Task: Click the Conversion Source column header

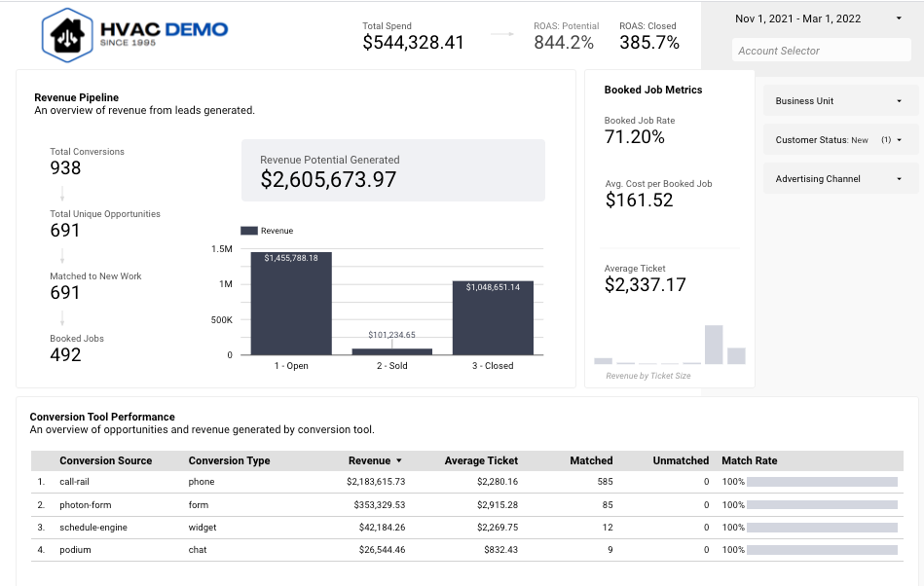Action: pyautogui.click(x=105, y=460)
